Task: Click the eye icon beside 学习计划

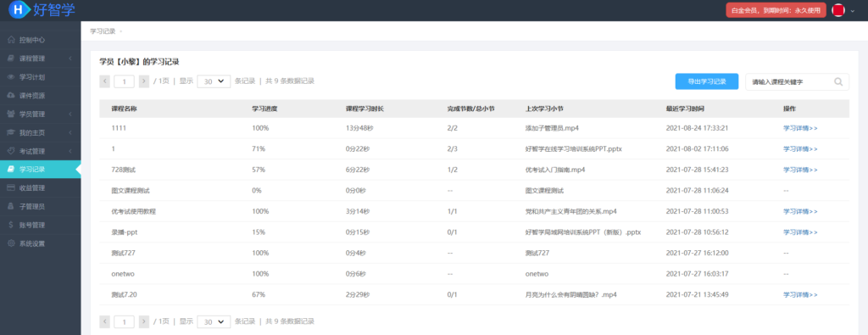Action: pos(11,77)
